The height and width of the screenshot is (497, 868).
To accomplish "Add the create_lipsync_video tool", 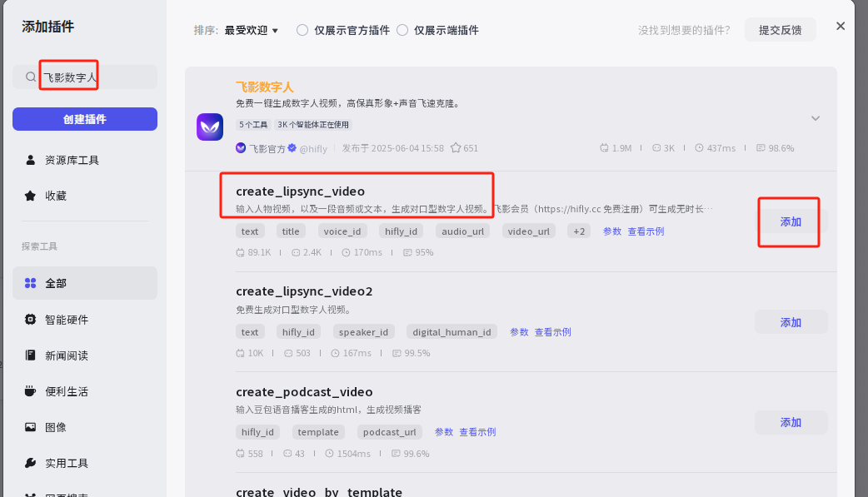I will [791, 221].
